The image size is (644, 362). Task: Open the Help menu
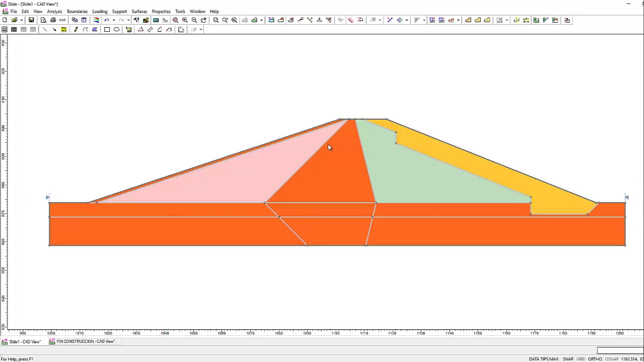(214, 11)
